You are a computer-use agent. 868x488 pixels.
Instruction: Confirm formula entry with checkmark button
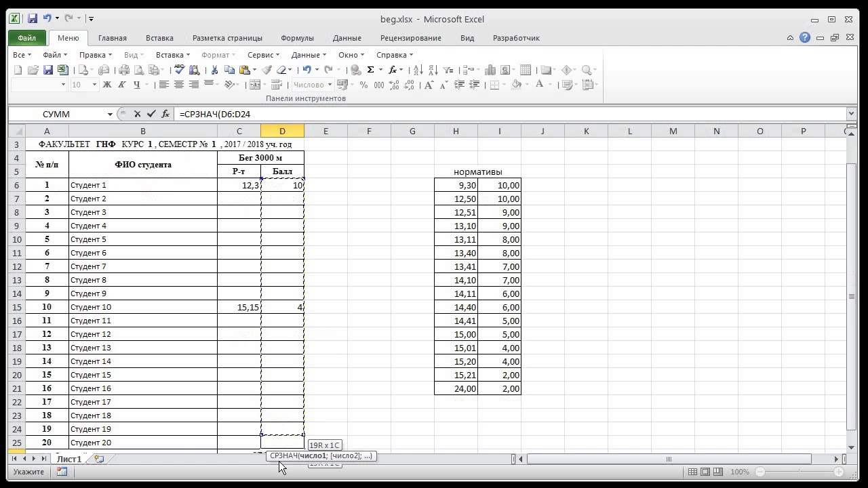151,114
